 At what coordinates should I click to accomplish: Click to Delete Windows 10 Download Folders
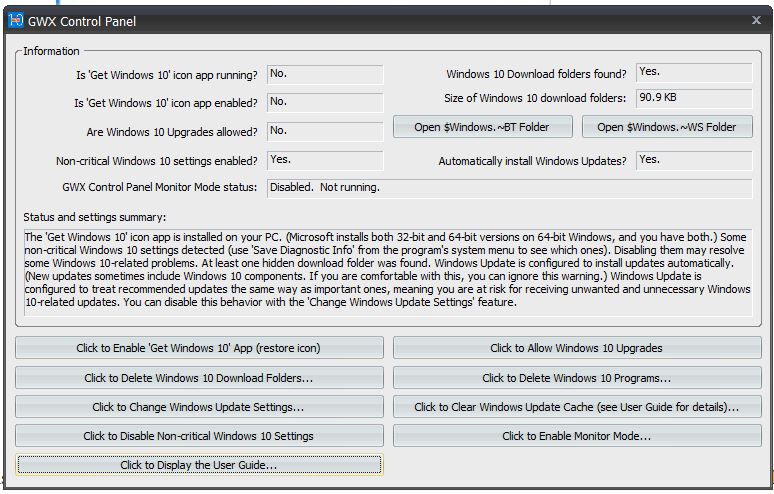tap(199, 378)
